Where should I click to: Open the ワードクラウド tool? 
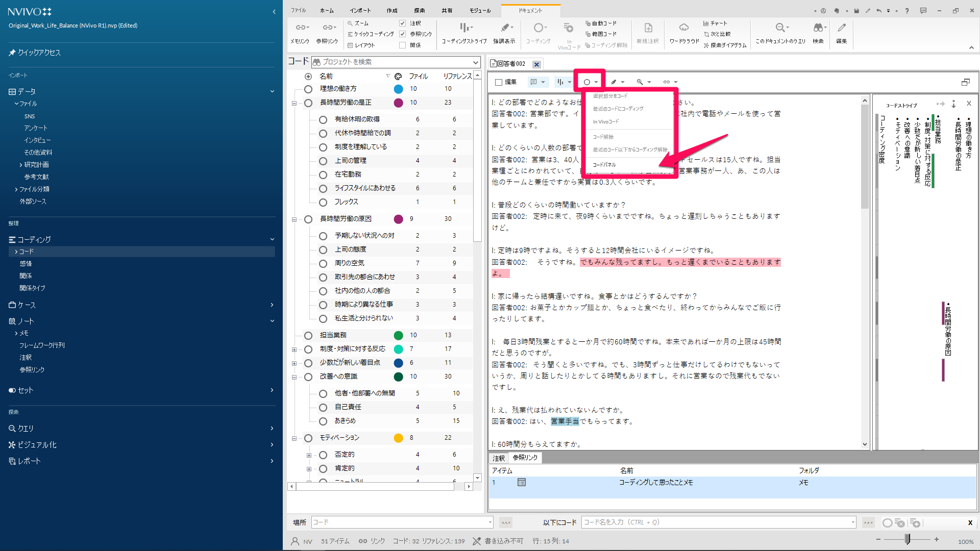point(684,28)
